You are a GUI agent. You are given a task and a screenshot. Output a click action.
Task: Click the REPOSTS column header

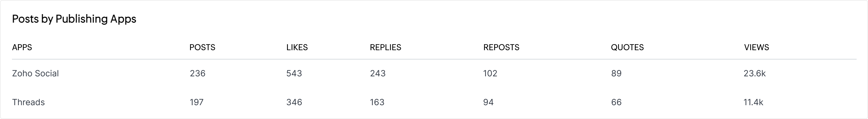click(501, 47)
